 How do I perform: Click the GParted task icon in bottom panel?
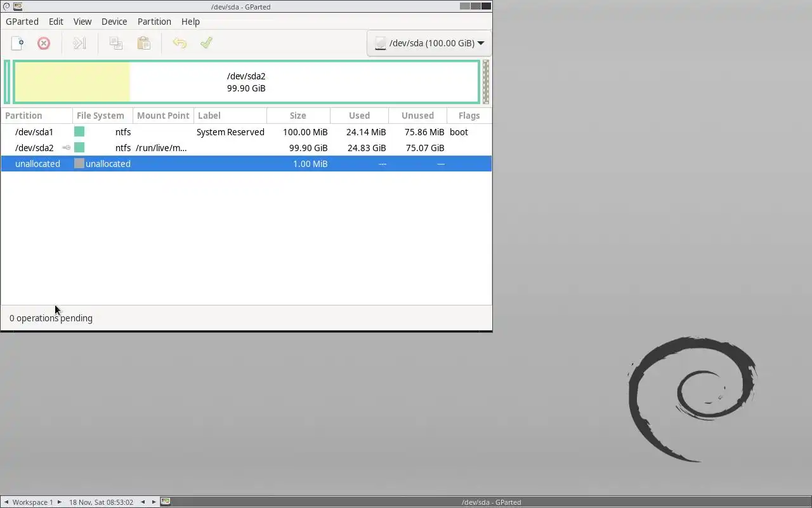[x=166, y=502]
